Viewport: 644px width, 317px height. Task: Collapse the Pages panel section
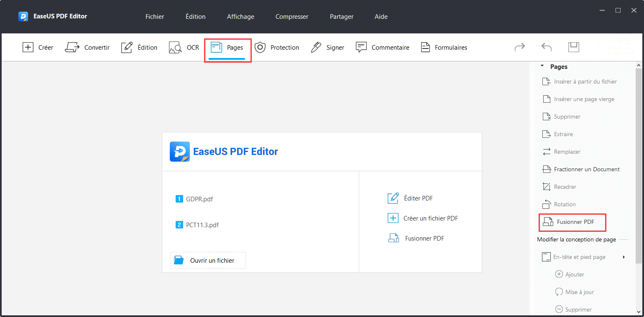[x=542, y=66]
